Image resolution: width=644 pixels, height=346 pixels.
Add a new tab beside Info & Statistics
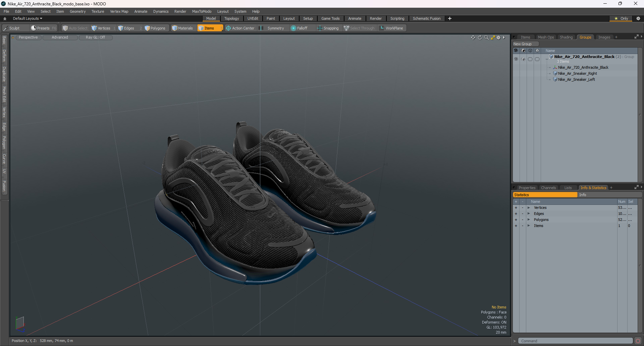(611, 188)
